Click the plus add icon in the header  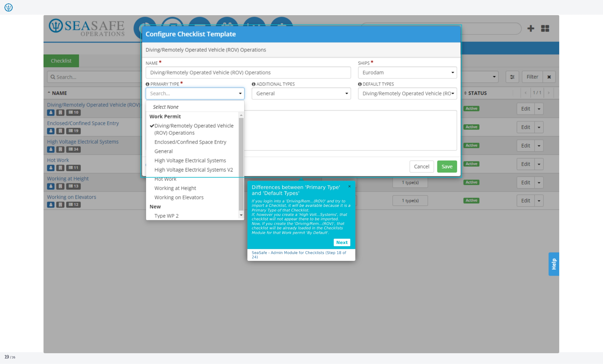531,28
